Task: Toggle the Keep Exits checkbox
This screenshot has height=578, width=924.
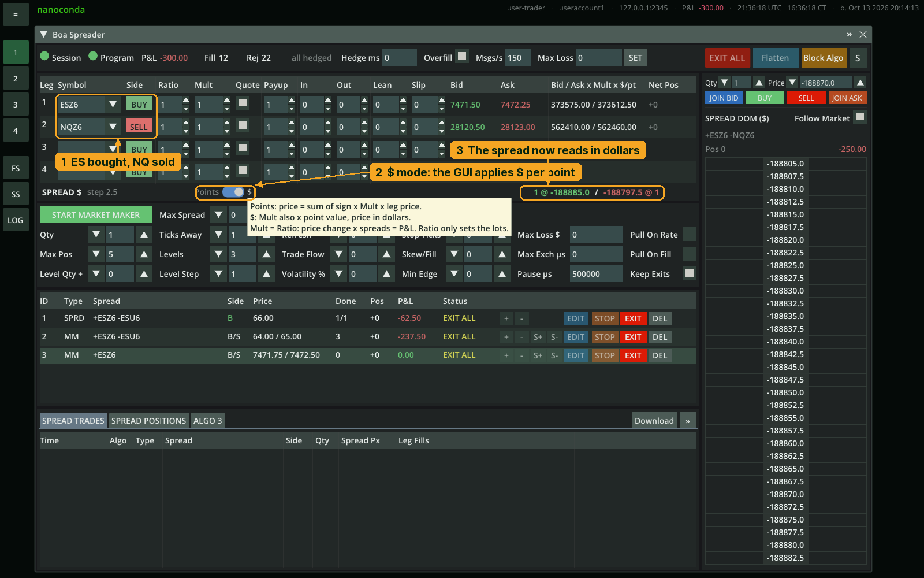Action: coord(690,273)
